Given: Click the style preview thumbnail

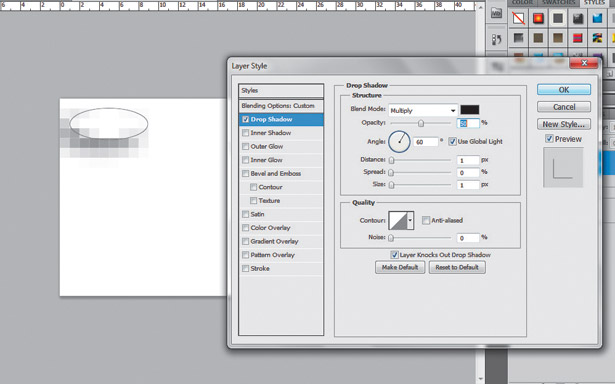Looking at the screenshot, I should [563, 167].
